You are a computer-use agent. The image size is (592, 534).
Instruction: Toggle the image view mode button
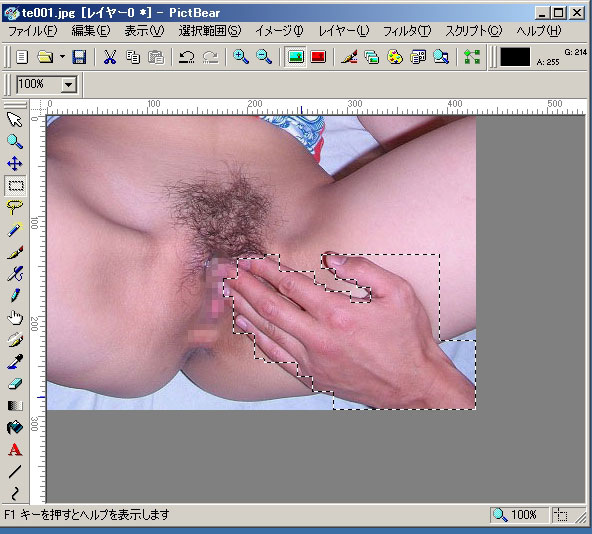click(x=296, y=57)
